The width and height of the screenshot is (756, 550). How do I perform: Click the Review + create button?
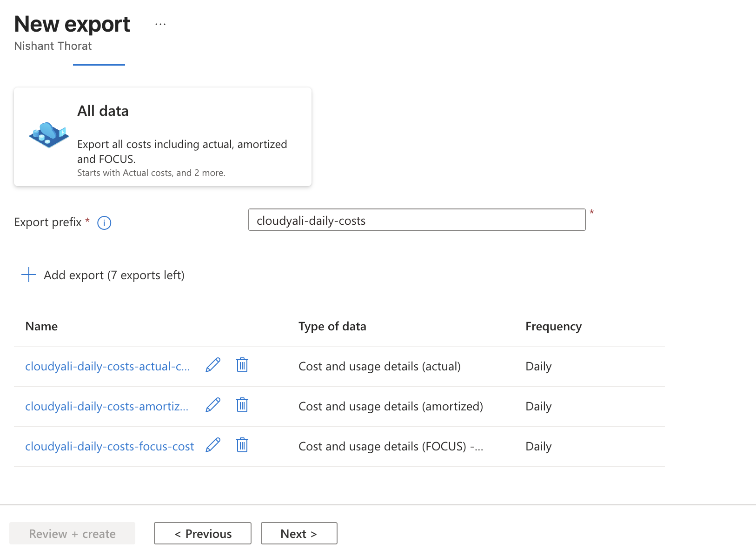click(72, 533)
